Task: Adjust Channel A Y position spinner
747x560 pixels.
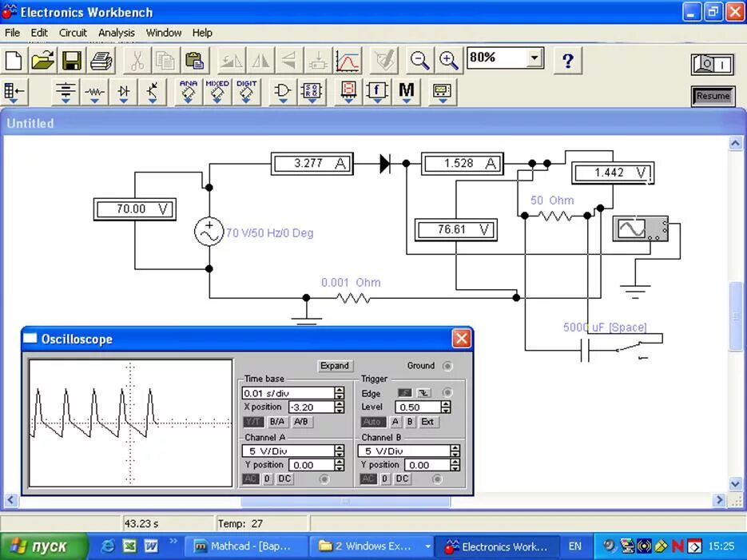Action: pyautogui.click(x=340, y=465)
